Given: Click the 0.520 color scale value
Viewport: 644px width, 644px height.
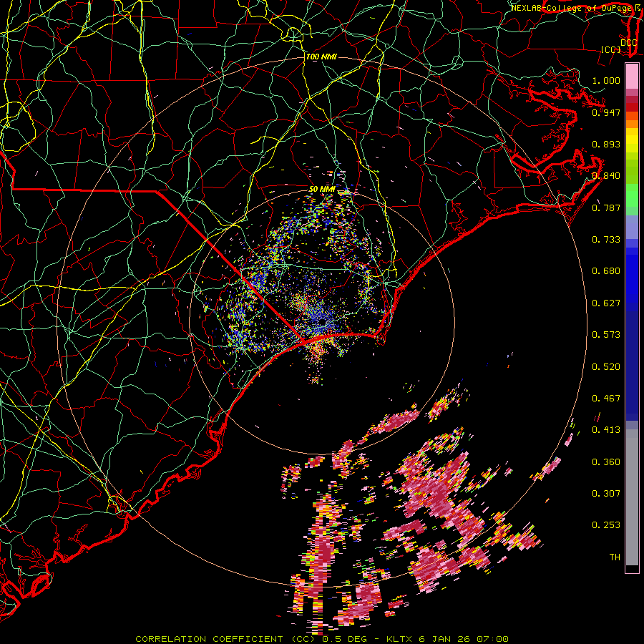Looking at the screenshot, I should (606, 367).
